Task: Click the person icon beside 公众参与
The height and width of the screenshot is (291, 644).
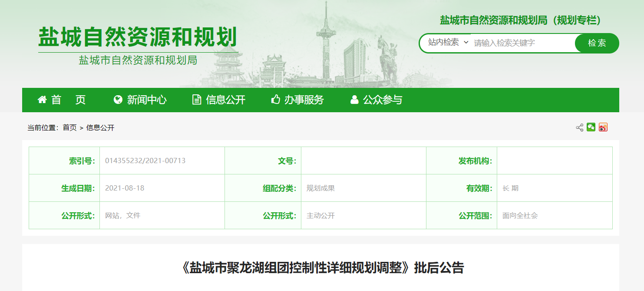Action: click(354, 100)
